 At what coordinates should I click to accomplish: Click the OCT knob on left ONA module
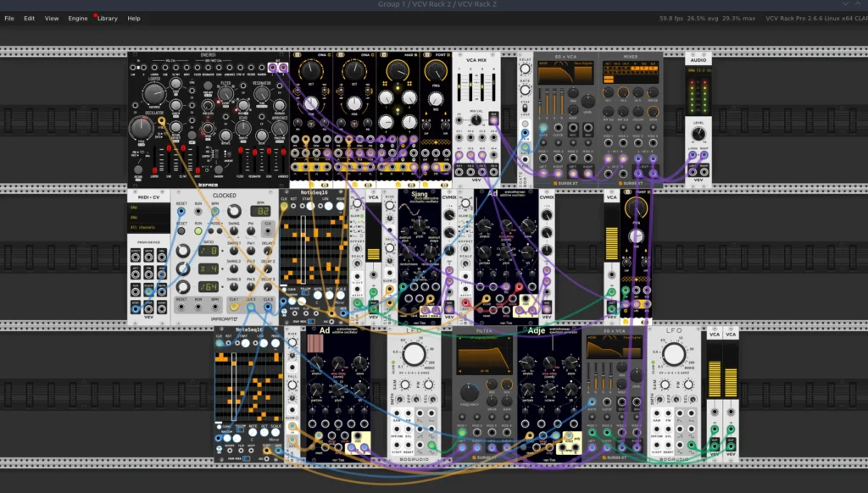(311, 70)
